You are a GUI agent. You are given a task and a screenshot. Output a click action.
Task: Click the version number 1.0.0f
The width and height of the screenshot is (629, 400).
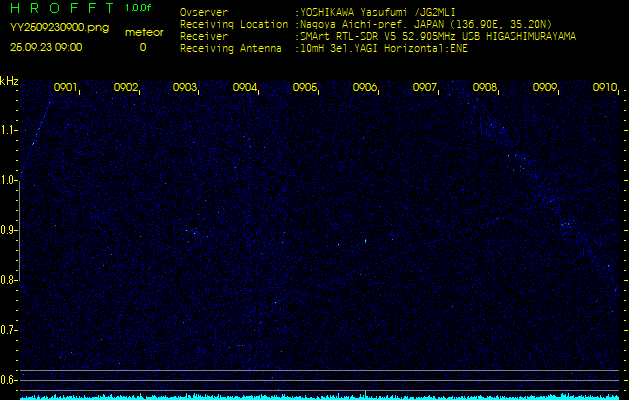[138, 8]
